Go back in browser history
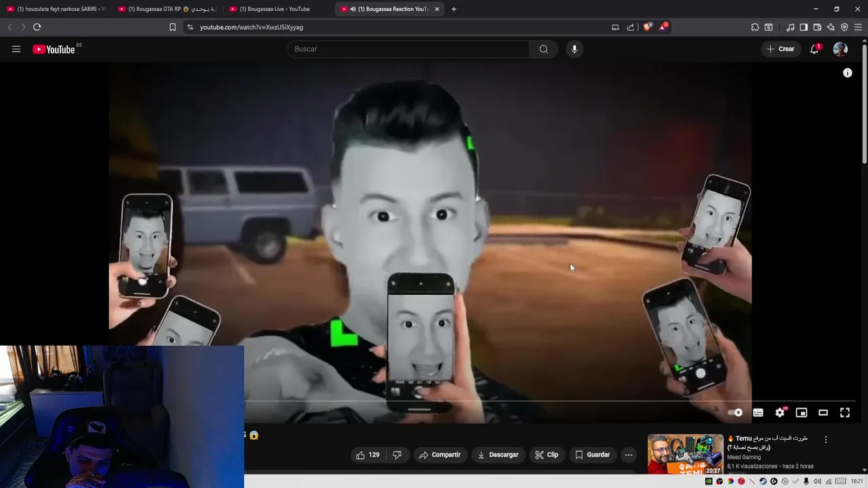The height and width of the screenshot is (488, 868). pyautogui.click(x=9, y=27)
